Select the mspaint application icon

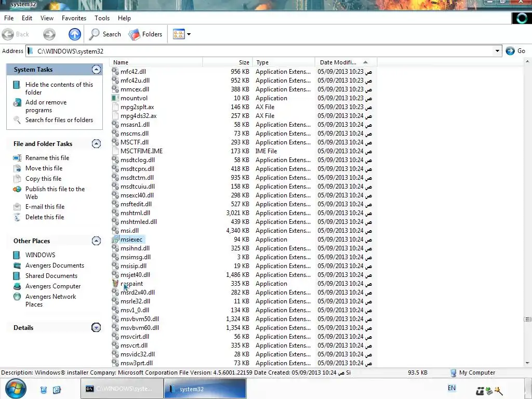(x=115, y=283)
